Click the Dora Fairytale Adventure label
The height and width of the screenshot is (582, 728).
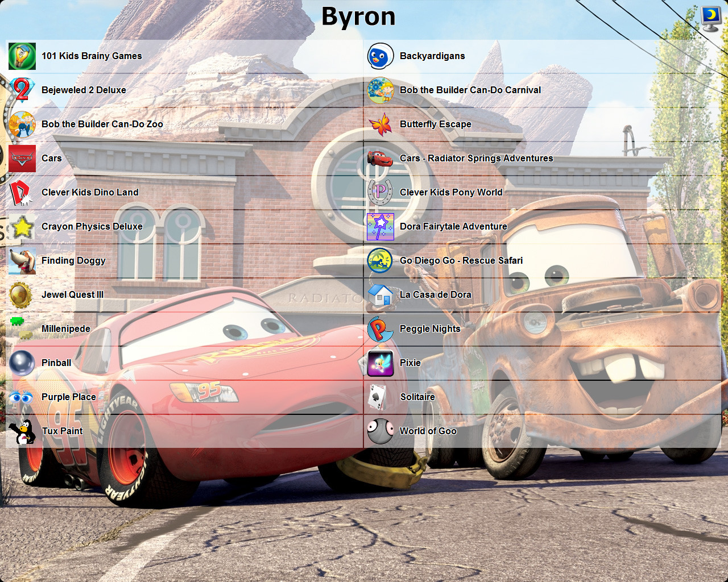click(x=453, y=226)
